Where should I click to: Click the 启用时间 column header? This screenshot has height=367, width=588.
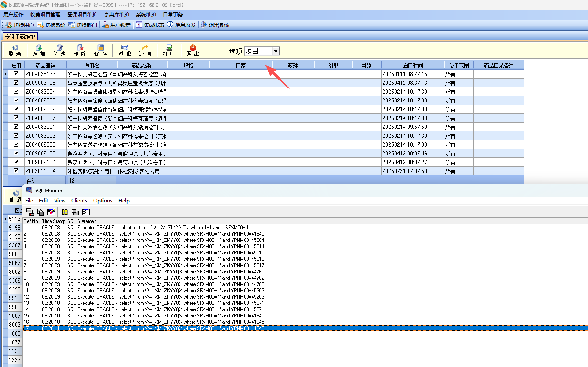(x=412, y=66)
